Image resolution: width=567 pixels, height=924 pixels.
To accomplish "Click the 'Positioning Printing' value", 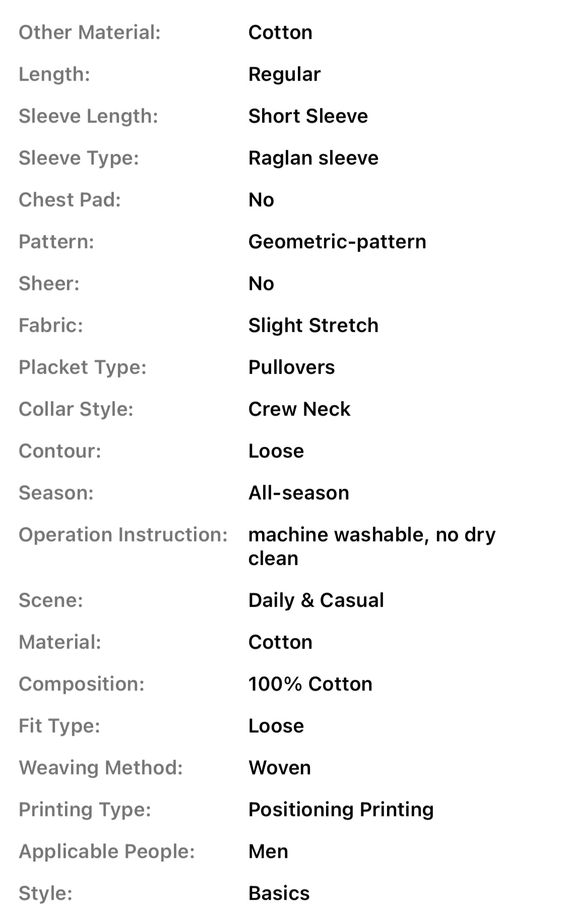I will pyautogui.click(x=341, y=810).
